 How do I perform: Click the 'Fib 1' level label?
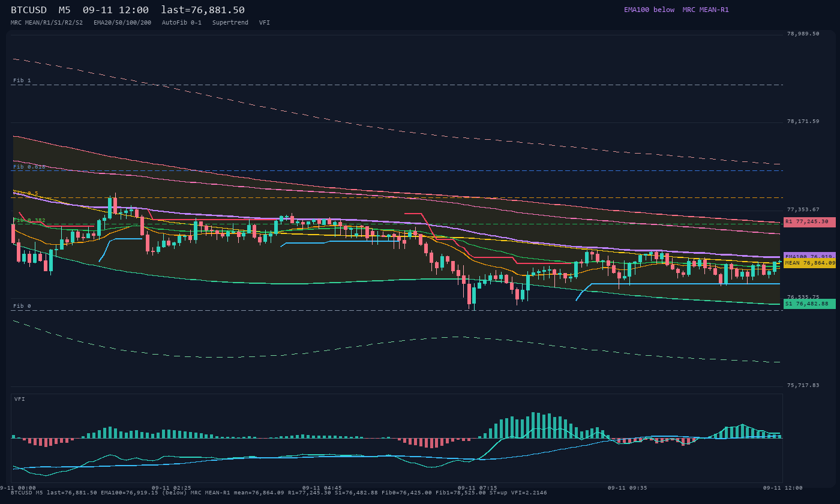tap(22, 80)
